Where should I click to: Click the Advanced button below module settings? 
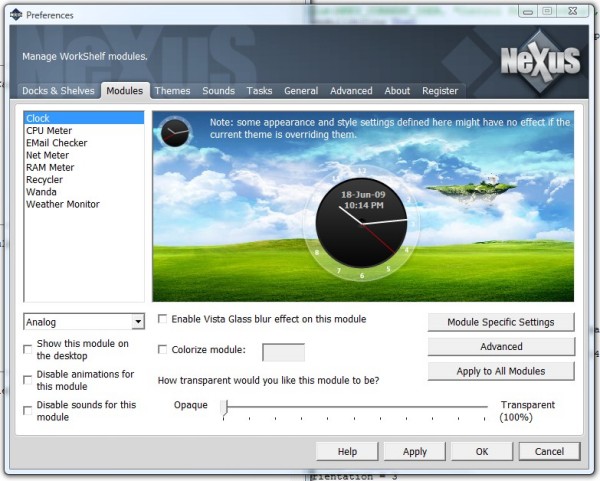tap(501, 347)
